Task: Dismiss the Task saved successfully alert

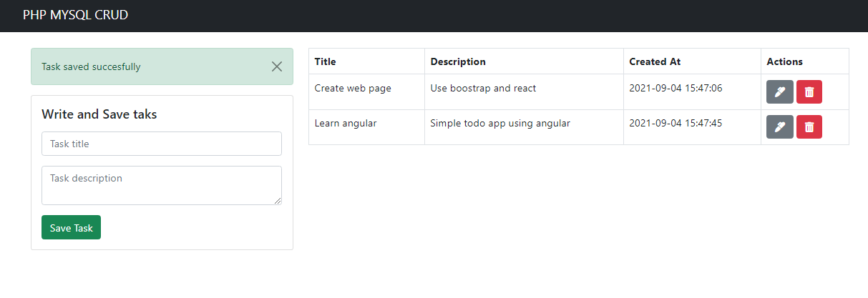Action: coord(277,66)
